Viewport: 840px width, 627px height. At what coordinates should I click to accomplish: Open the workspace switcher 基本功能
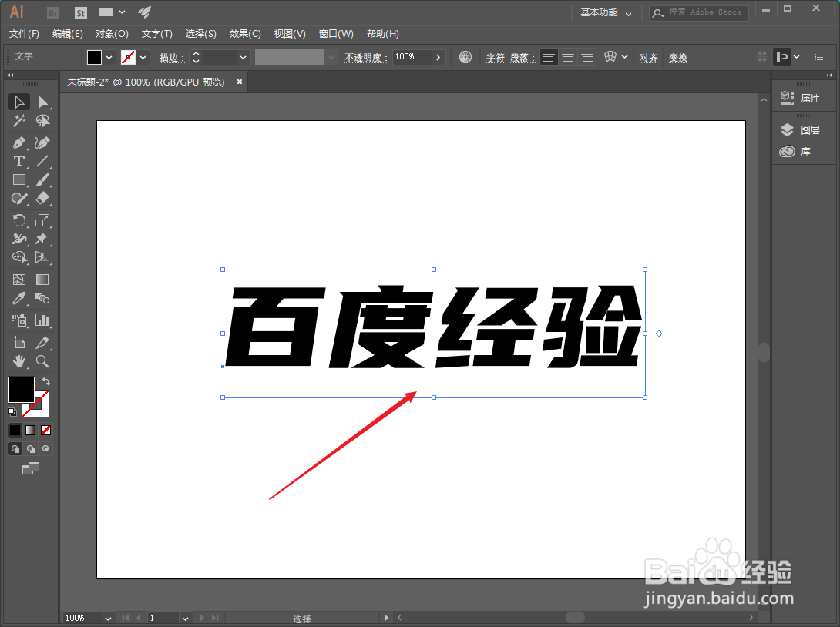pos(606,12)
